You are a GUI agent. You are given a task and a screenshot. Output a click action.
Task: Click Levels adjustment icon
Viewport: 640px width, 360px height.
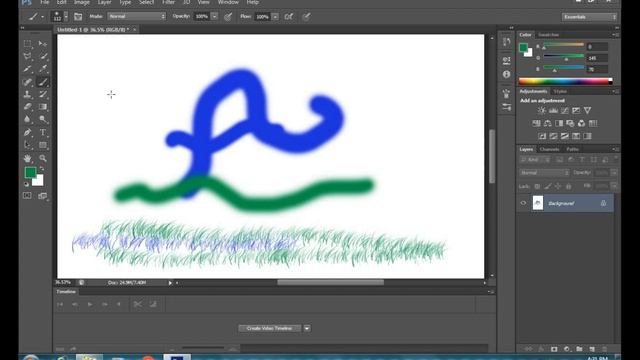pos(553,110)
